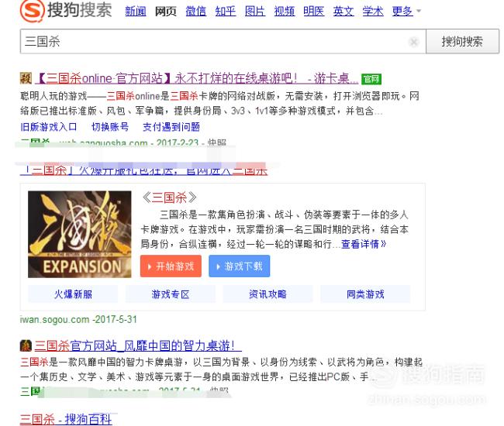Open the 三国杀 - 搜狗百科 result

pos(66,419)
